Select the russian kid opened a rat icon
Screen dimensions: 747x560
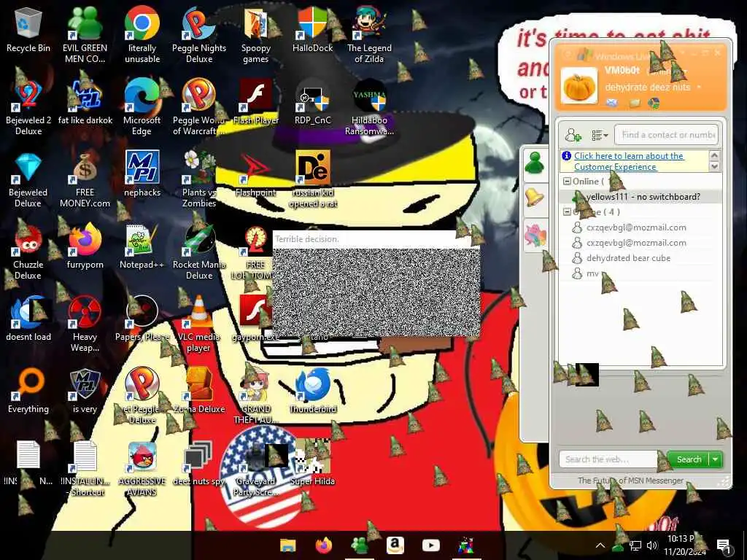(x=313, y=180)
